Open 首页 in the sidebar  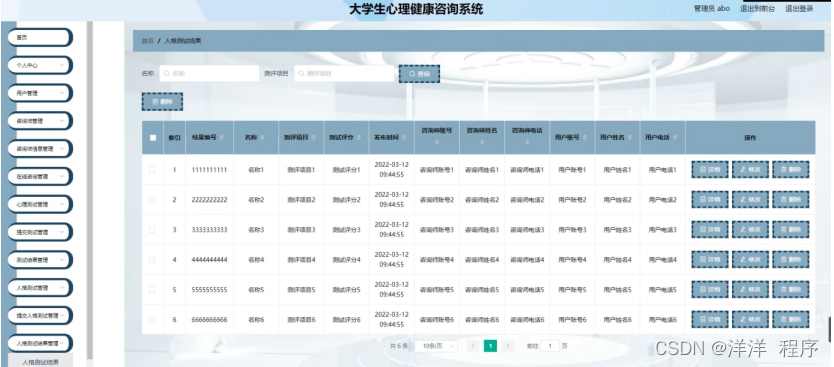click(39, 38)
